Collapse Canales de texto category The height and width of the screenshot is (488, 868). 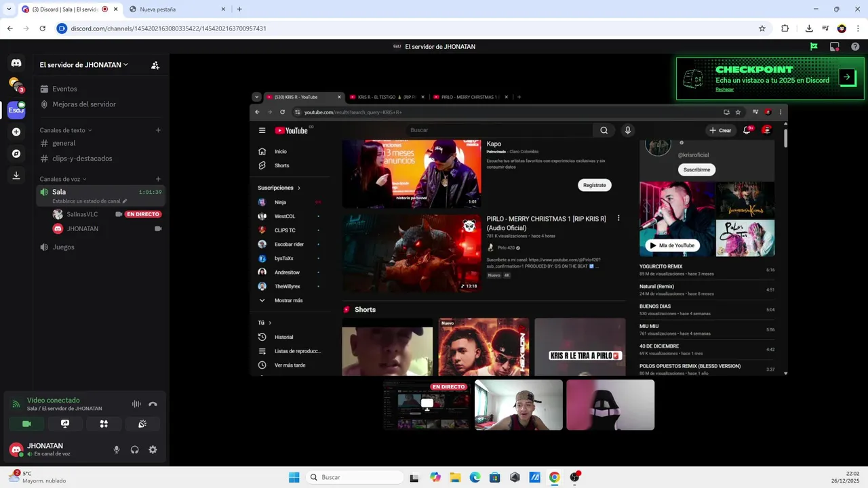[65, 130]
